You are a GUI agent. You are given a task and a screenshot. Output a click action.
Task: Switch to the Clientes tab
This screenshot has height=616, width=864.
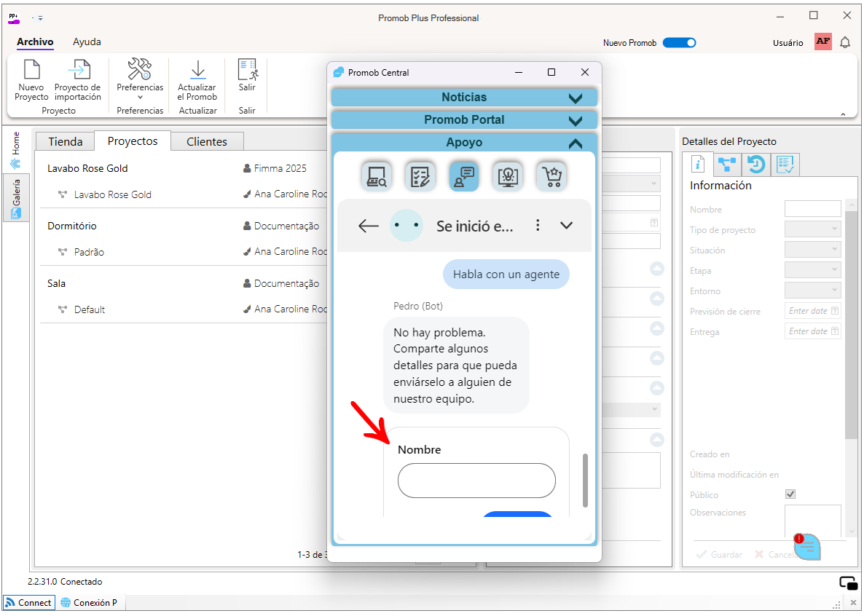tap(207, 141)
